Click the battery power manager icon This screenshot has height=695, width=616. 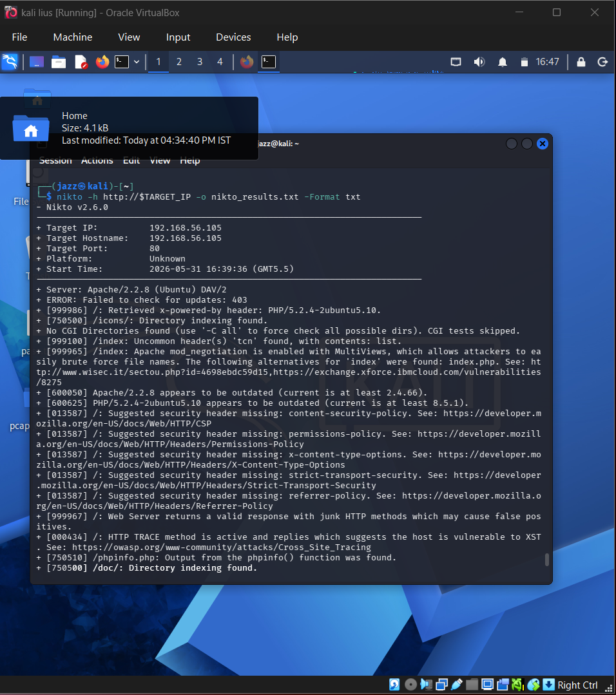pos(525,62)
